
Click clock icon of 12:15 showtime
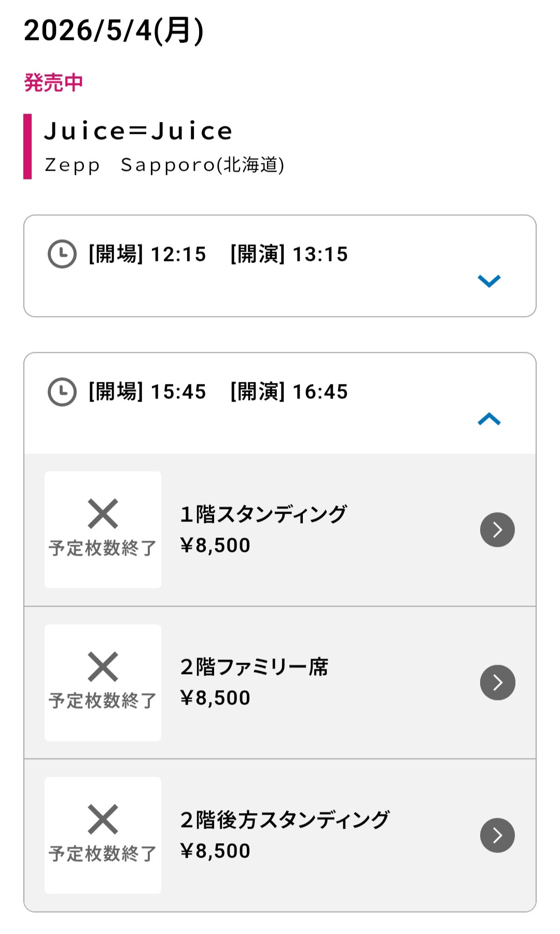pyautogui.click(x=62, y=254)
